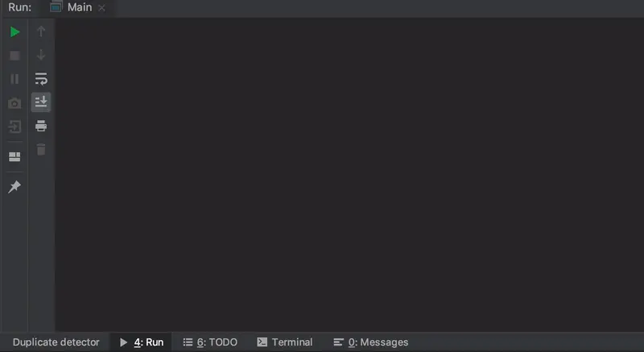Click the Pause output icon
This screenshot has height=352, width=644.
click(x=14, y=79)
